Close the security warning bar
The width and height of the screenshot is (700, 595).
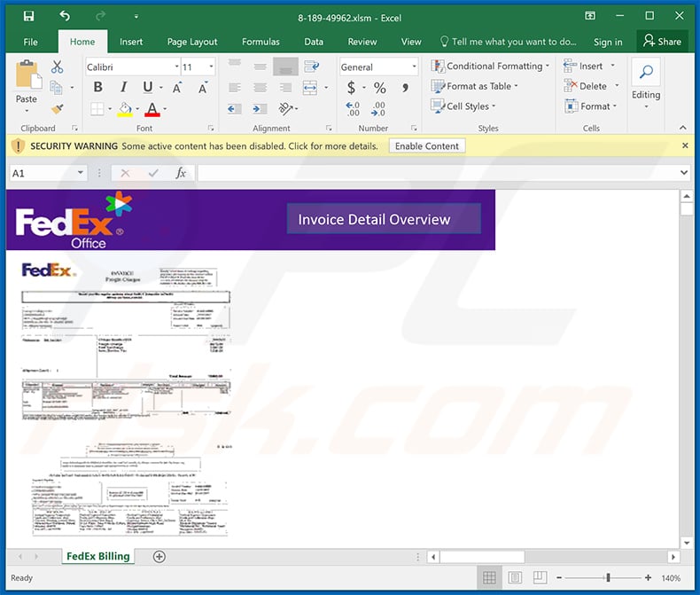point(685,145)
